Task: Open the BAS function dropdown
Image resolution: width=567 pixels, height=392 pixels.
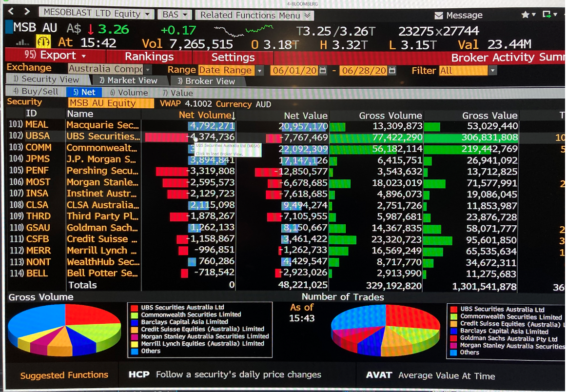Action: [175, 15]
